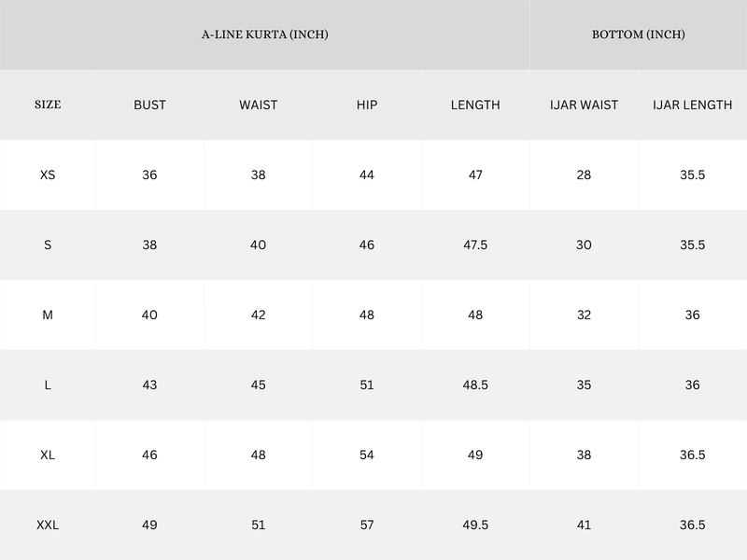Click the L kurta length value 48.5
This screenshot has height=560, width=747.
pyautogui.click(x=475, y=385)
